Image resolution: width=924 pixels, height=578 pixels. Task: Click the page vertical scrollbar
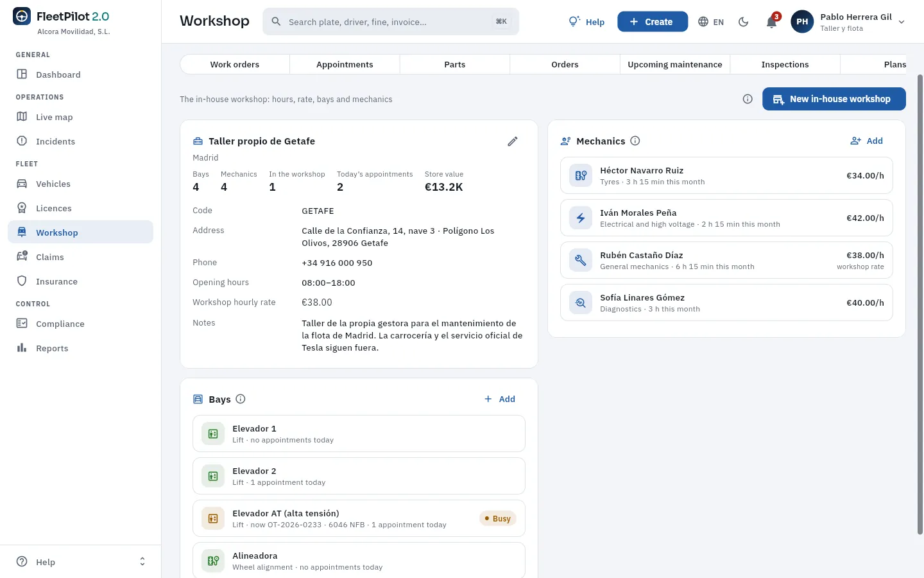coord(920,305)
